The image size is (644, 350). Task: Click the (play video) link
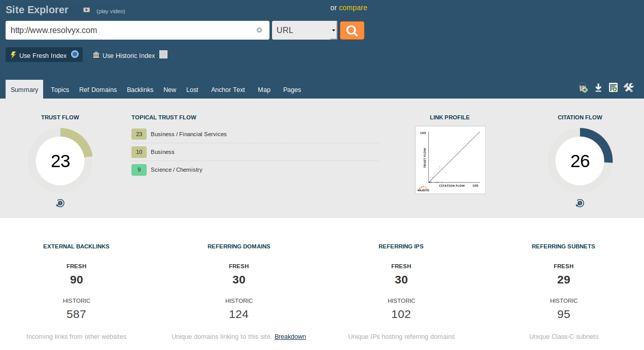[x=111, y=11]
